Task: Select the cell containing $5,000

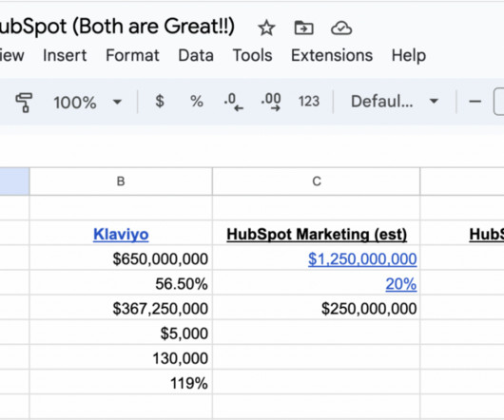Action: pyautogui.click(x=121, y=333)
